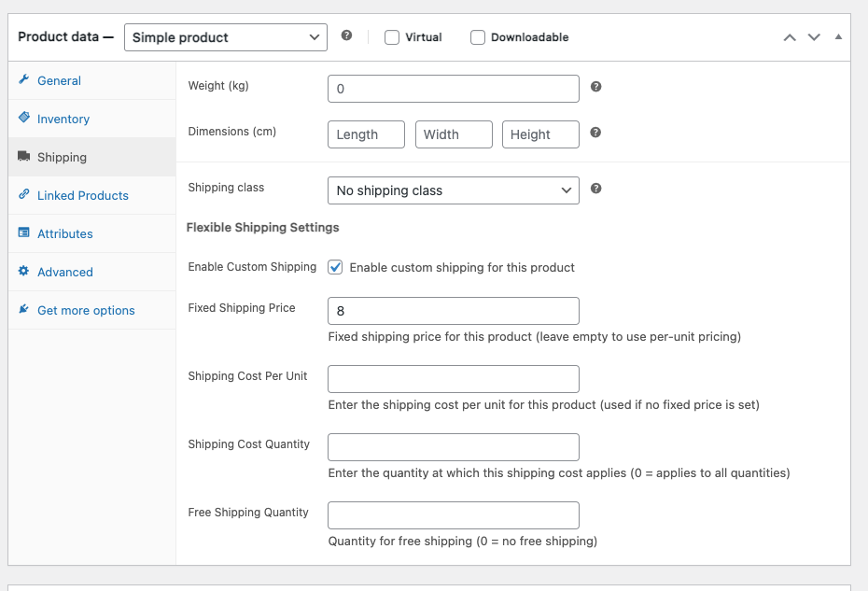Click into the Shipping Cost Per Unit field
The height and width of the screenshot is (591, 868).
453,379
